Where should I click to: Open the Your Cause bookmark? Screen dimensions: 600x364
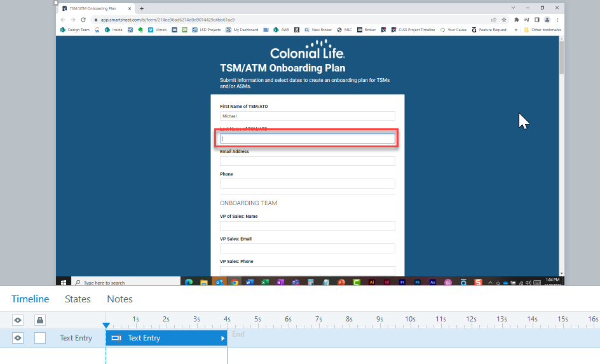[x=453, y=30]
